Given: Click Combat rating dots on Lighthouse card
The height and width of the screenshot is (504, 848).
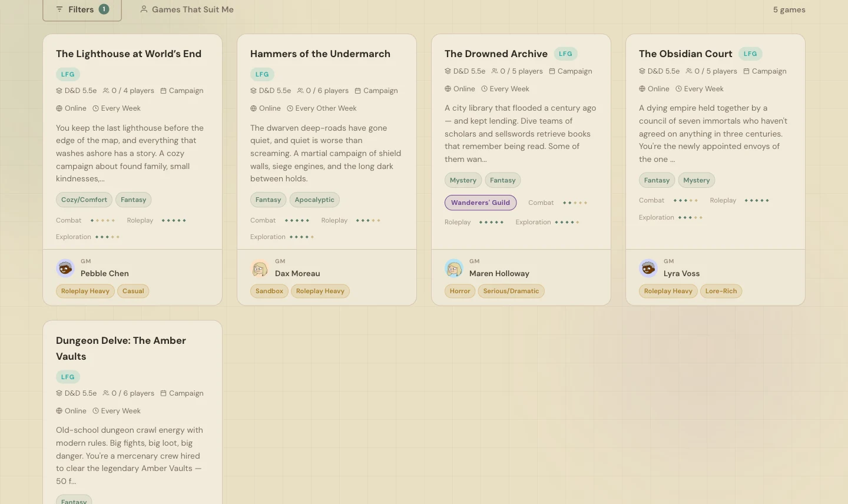Looking at the screenshot, I should pyautogui.click(x=102, y=220).
